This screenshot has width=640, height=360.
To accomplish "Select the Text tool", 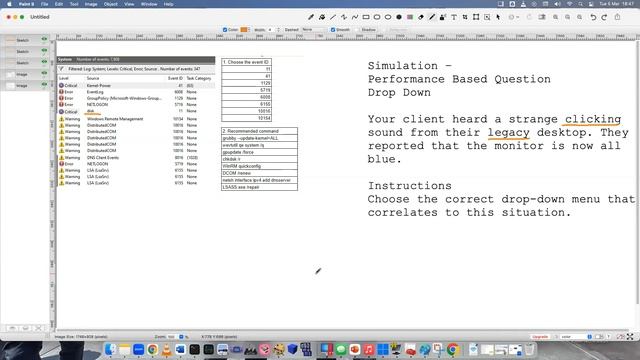I will (454, 17).
